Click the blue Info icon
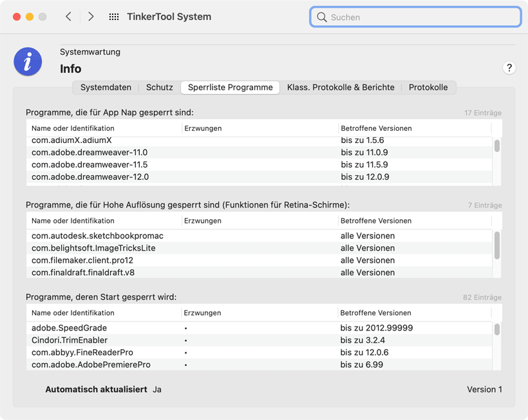Screen dimensions: 528x420 tap(28, 62)
